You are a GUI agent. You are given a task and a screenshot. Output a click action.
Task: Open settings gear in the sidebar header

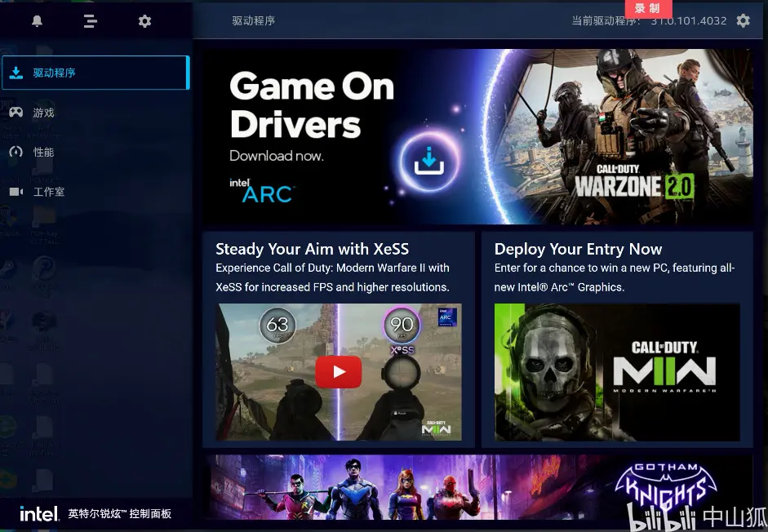[x=144, y=21]
